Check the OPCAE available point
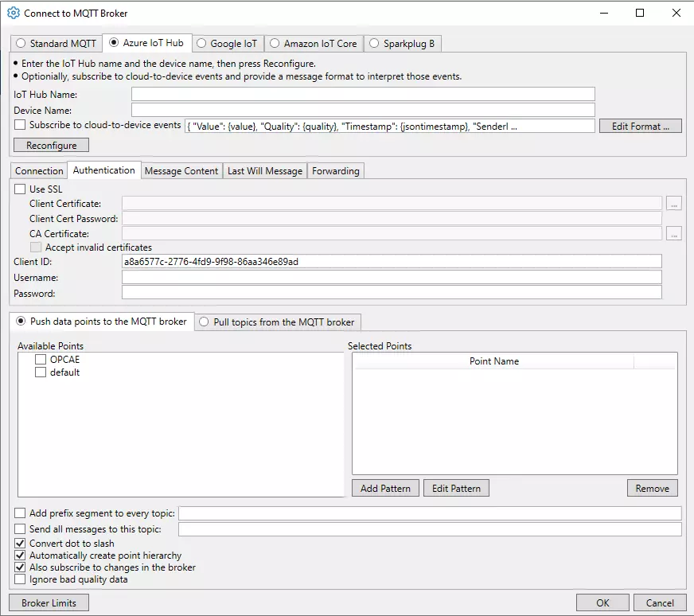The height and width of the screenshot is (616, 694). click(x=41, y=359)
